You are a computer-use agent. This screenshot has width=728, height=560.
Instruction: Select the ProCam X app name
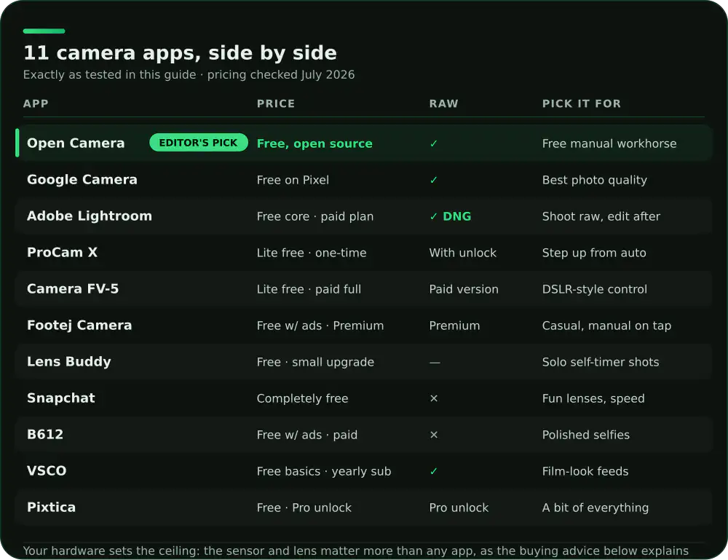point(62,252)
